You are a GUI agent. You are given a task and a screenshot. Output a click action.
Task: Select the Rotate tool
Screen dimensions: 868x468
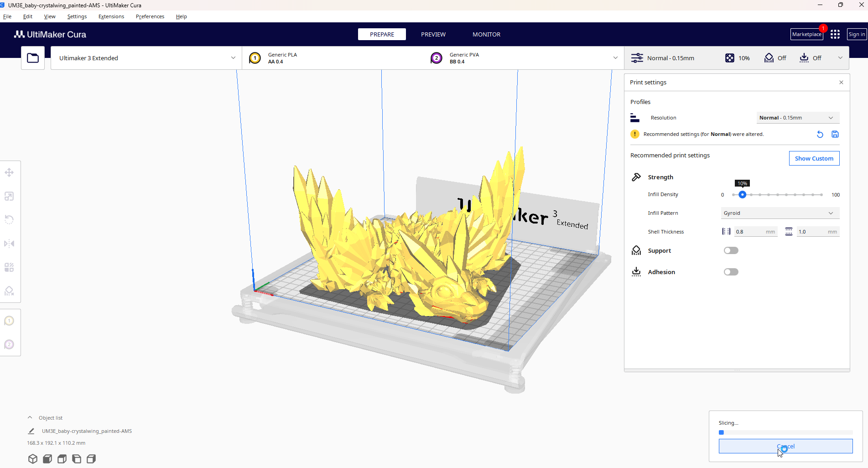pos(9,219)
